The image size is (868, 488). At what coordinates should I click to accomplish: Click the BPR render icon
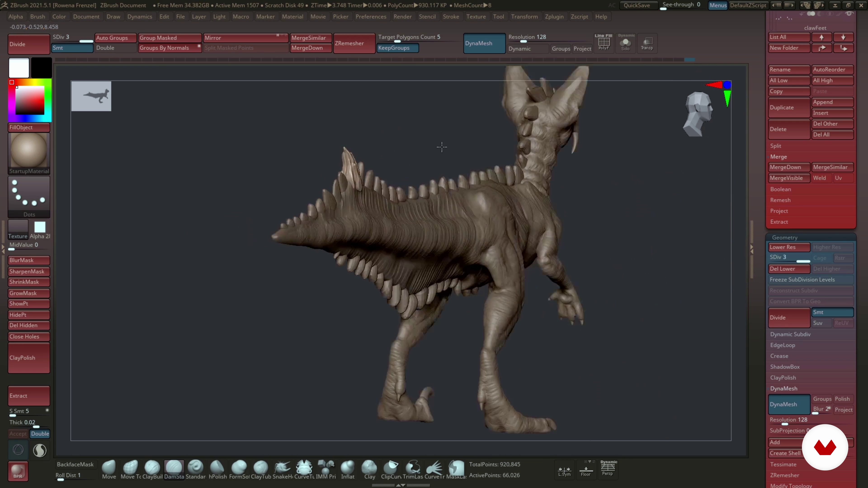[x=18, y=471]
